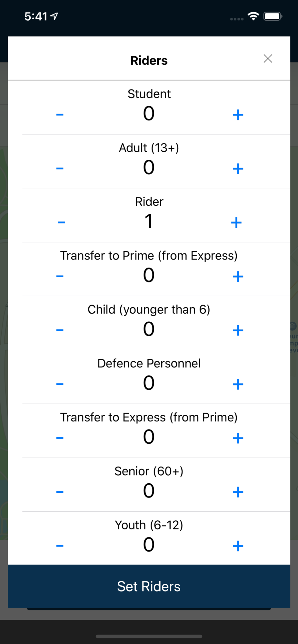
Task: Decrease Transfer to Express (from Prime) count
Action: point(60,438)
